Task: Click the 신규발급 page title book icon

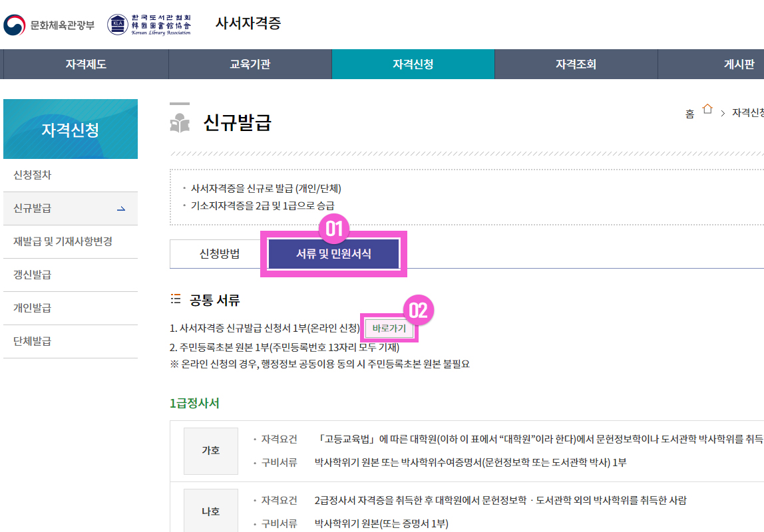Action: click(x=180, y=123)
